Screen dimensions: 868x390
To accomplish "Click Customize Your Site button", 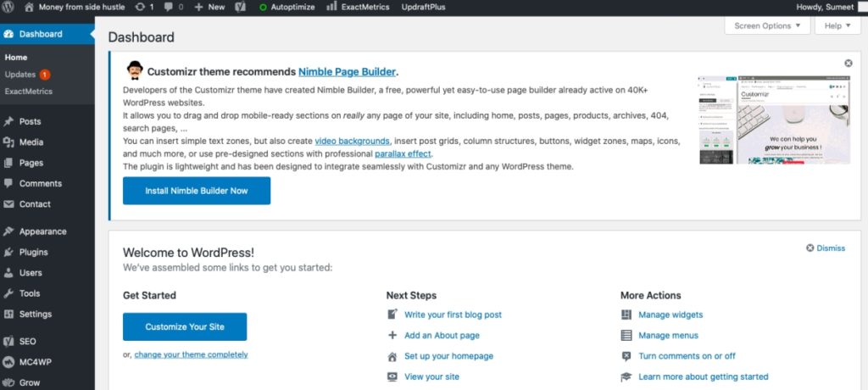I will [x=185, y=327].
